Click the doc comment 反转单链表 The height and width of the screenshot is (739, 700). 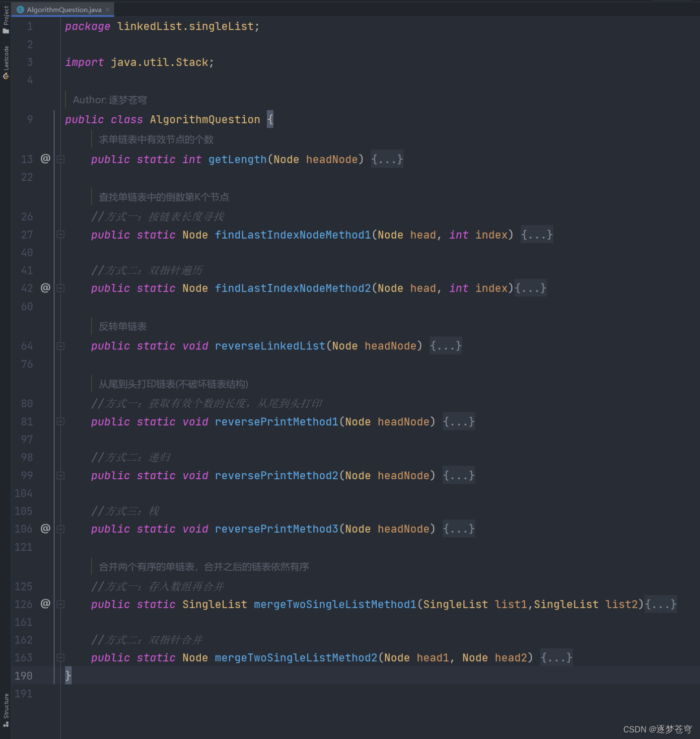123,326
